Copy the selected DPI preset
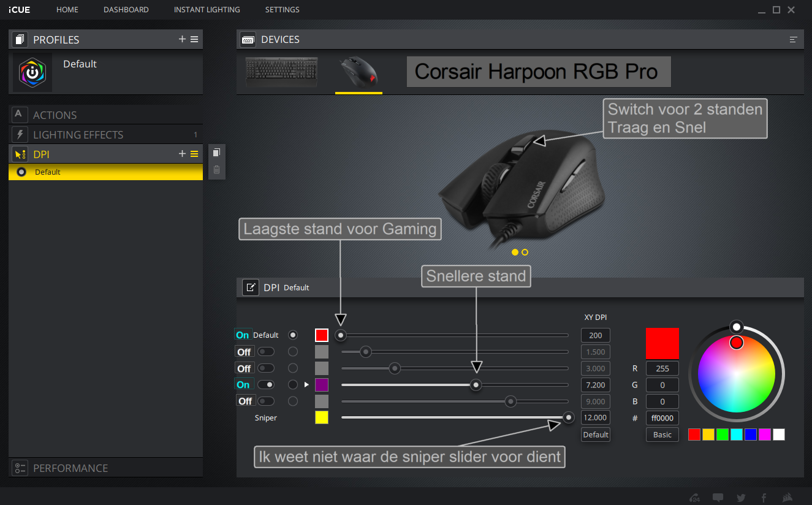This screenshot has width=812, height=505. coord(216,153)
